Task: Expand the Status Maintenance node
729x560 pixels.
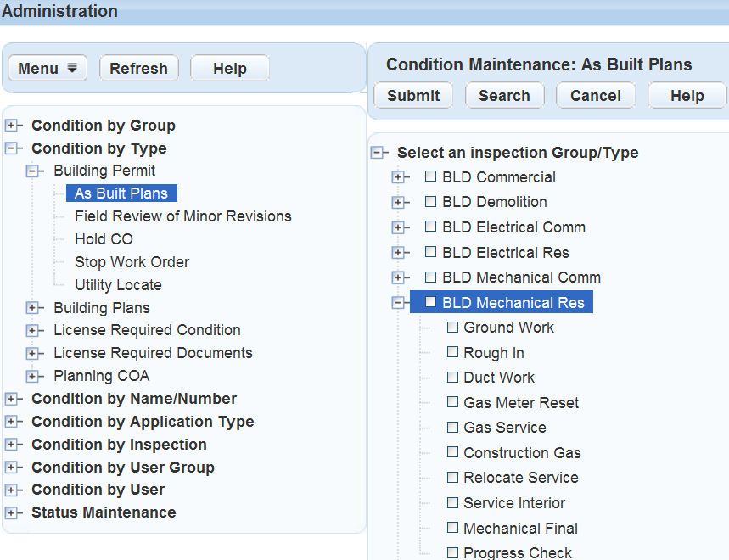Action: (x=12, y=512)
